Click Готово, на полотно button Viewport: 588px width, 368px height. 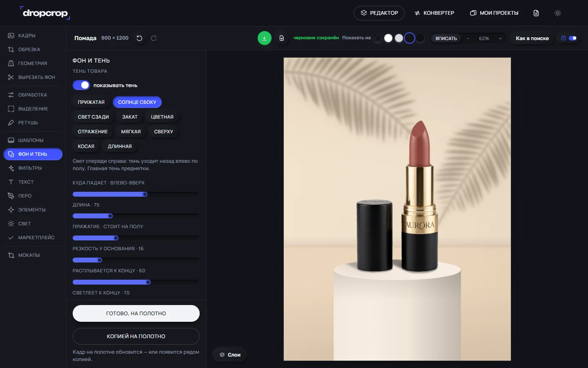[136, 314]
